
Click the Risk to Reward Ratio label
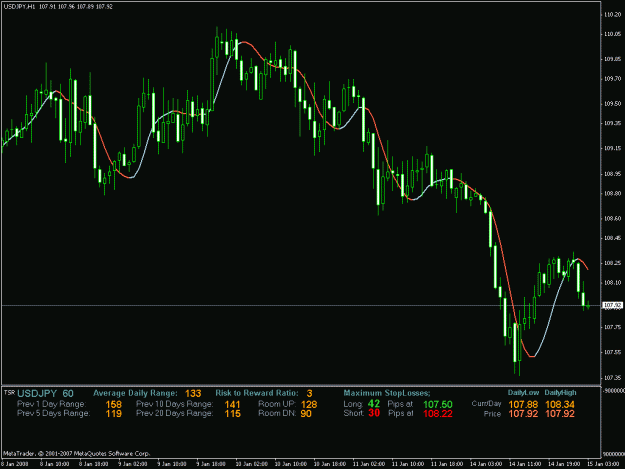(x=257, y=393)
